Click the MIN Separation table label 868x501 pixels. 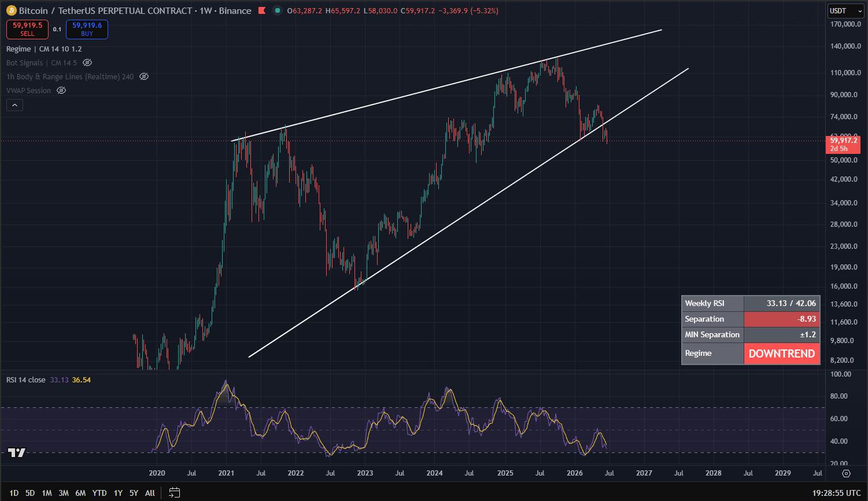[x=713, y=334]
